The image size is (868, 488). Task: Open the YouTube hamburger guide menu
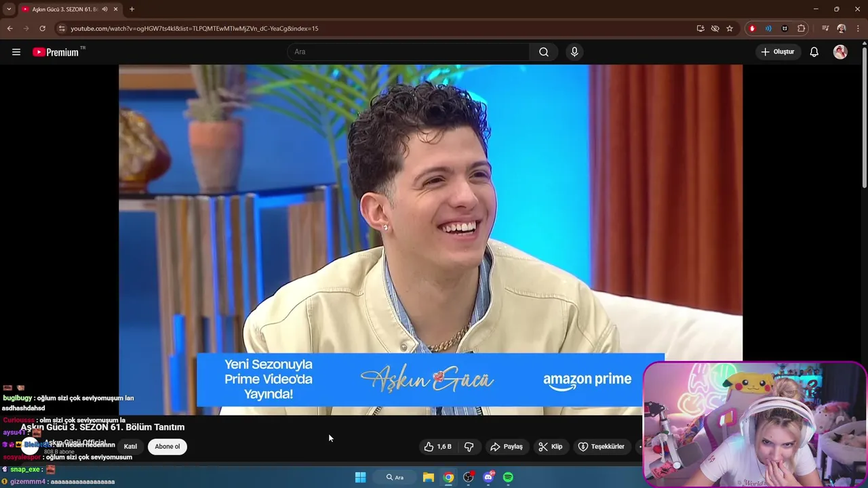(x=16, y=52)
